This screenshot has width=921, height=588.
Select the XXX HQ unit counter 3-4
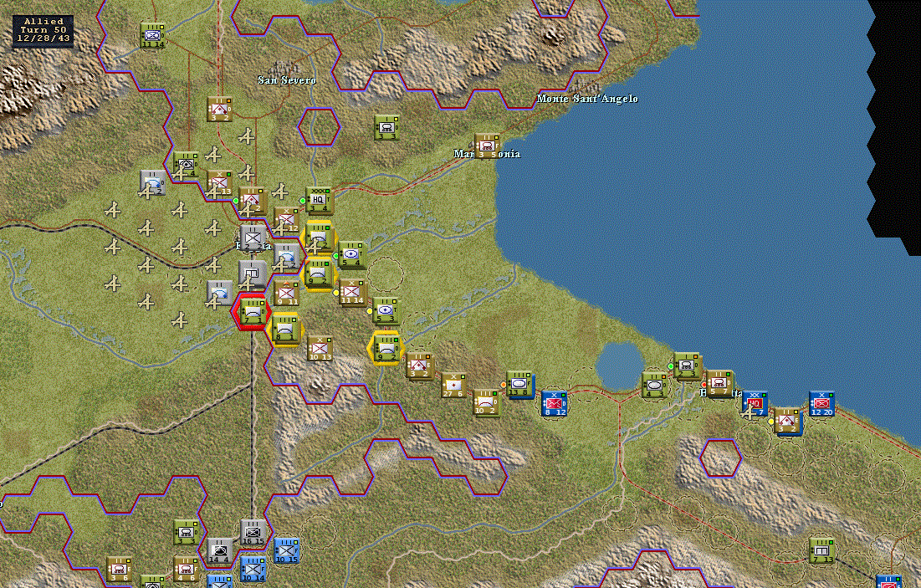click(x=319, y=200)
